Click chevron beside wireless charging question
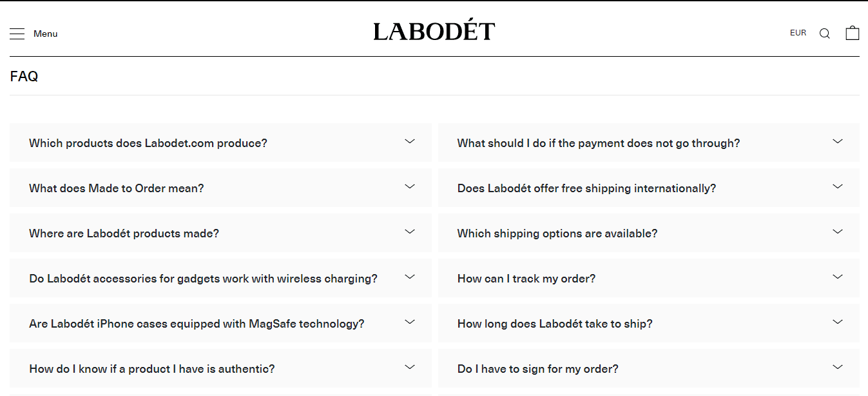 tap(409, 277)
